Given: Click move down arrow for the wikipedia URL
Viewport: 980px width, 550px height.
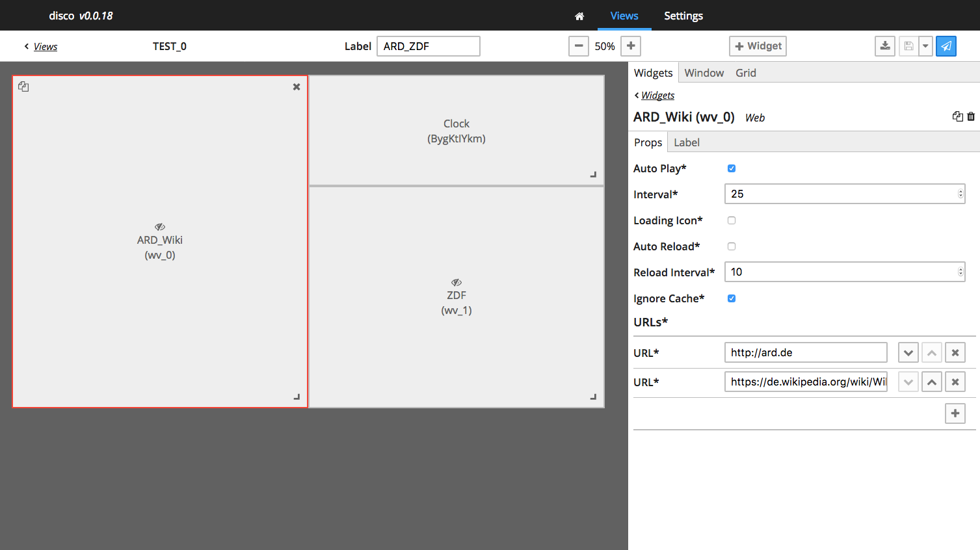Looking at the screenshot, I should point(908,382).
